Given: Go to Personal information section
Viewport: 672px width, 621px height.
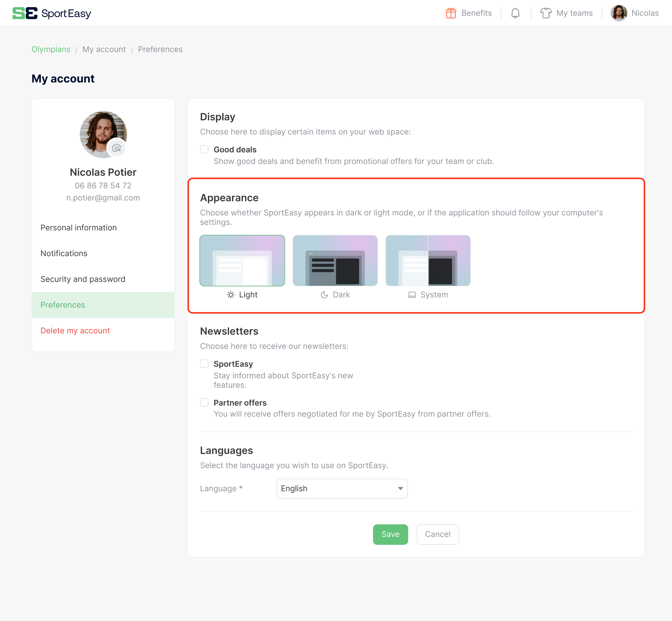Looking at the screenshot, I should point(78,227).
